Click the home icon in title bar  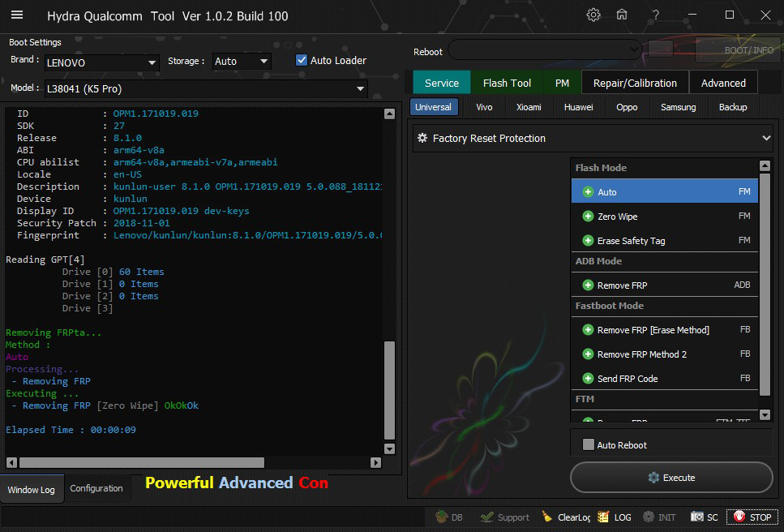(622, 15)
